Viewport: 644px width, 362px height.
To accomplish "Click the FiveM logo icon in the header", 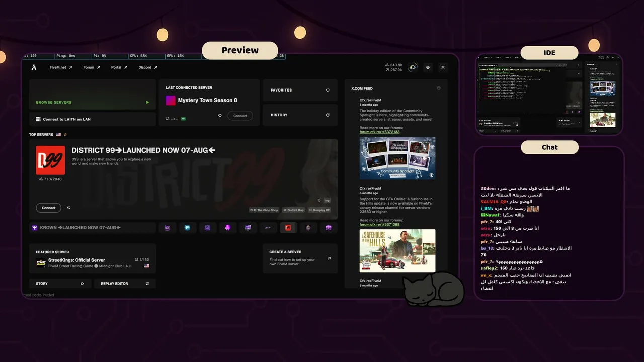I will [x=34, y=67].
